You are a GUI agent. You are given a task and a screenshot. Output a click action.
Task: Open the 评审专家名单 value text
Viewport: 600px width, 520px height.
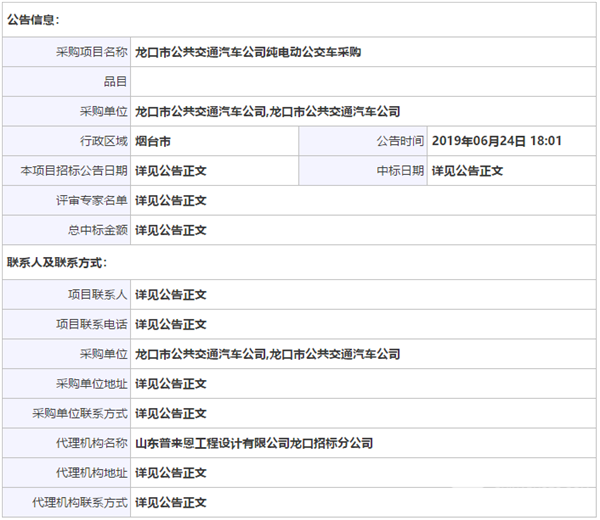point(170,201)
